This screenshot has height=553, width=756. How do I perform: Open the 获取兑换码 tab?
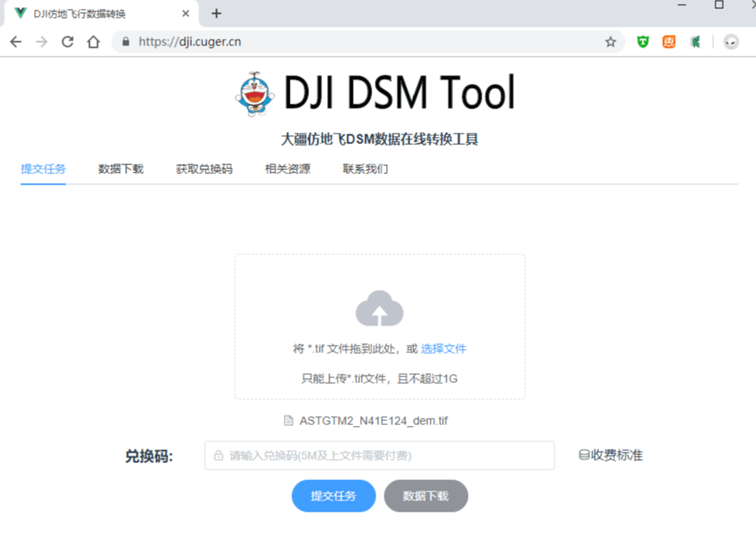pos(202,169)
